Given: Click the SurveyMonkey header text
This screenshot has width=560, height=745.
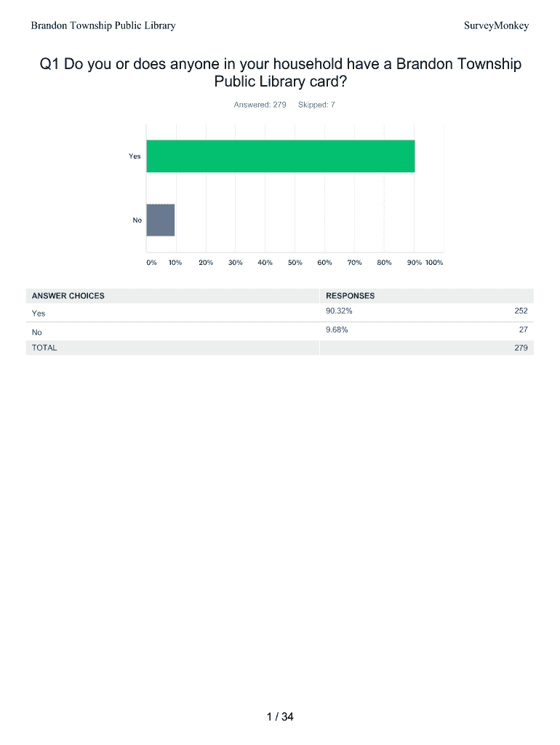Looking at the screenshot, I should point(496,26).
